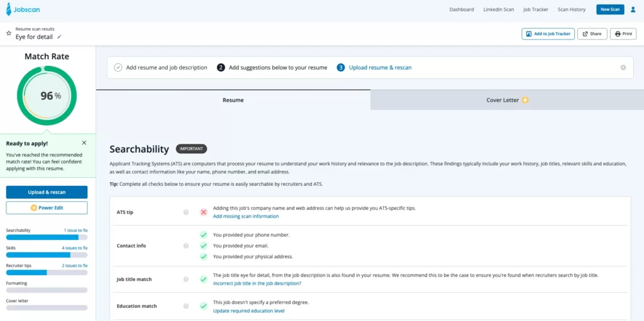Click help icon beside Job title match

(x=186, y=279)
